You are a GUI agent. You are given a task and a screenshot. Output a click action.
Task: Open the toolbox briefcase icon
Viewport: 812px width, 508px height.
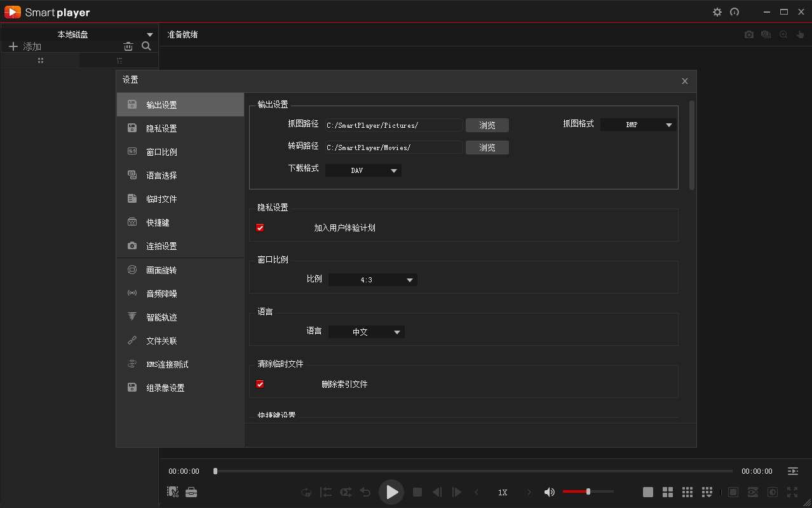[191, 492]
